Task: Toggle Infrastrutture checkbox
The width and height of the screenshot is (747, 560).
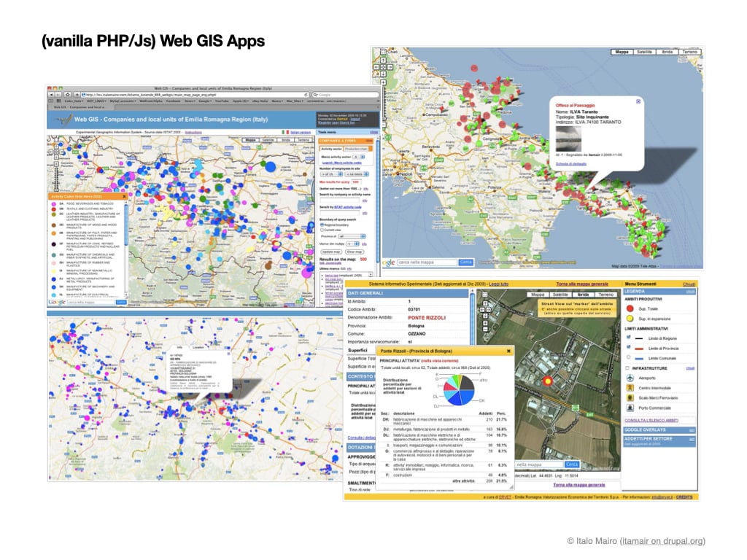Action: 627,367
